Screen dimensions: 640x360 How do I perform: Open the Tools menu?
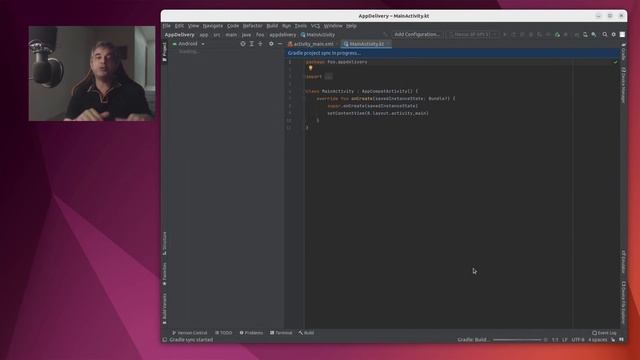click(x=301, y=26)
